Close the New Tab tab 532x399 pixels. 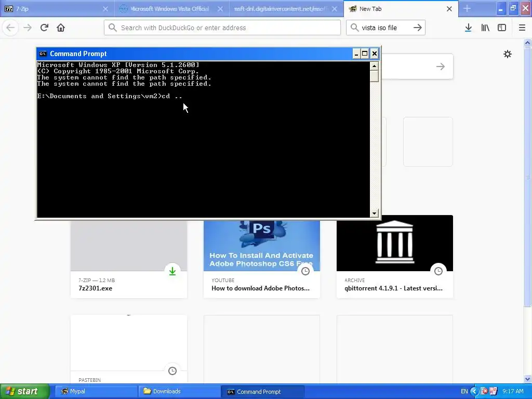coord(449,9)
